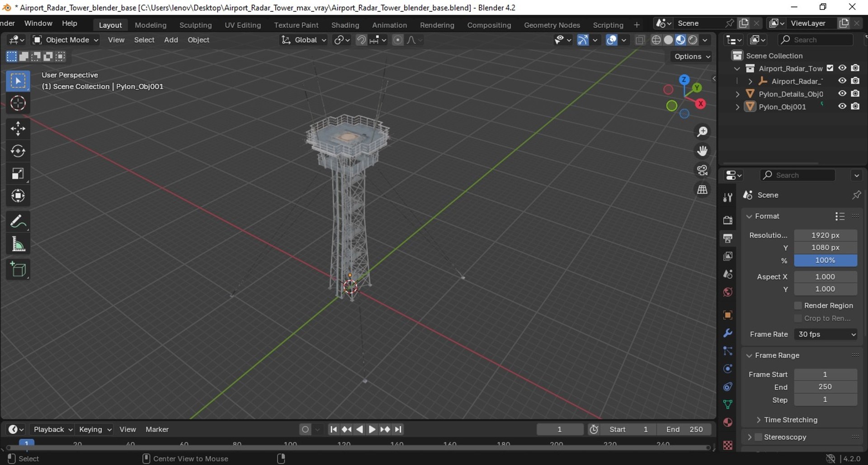The height and width of the screenshot is (465, 868).
Task: Open the timeline Playback menu
Action: [52, 429]
